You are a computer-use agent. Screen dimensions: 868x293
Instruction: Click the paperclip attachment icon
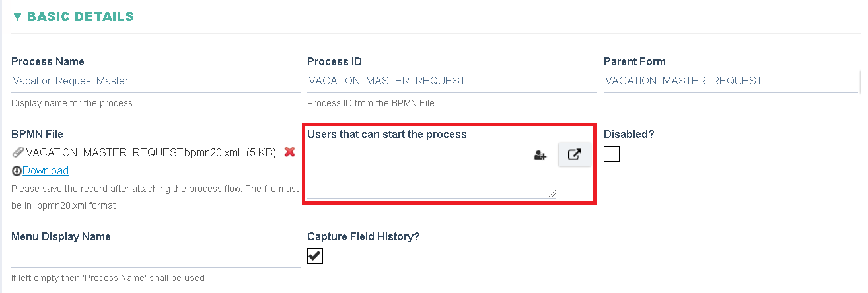18,152
